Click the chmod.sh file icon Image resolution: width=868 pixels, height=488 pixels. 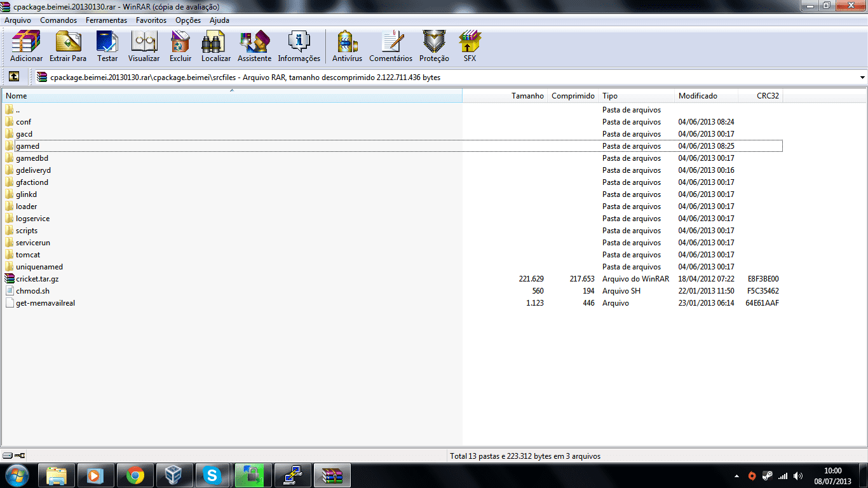click(9, 291)
